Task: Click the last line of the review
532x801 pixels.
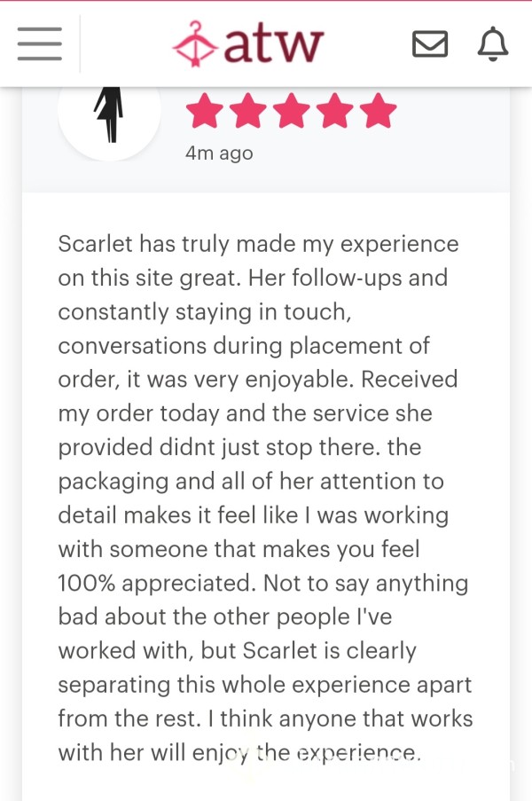Action: [x=239, y=752]
